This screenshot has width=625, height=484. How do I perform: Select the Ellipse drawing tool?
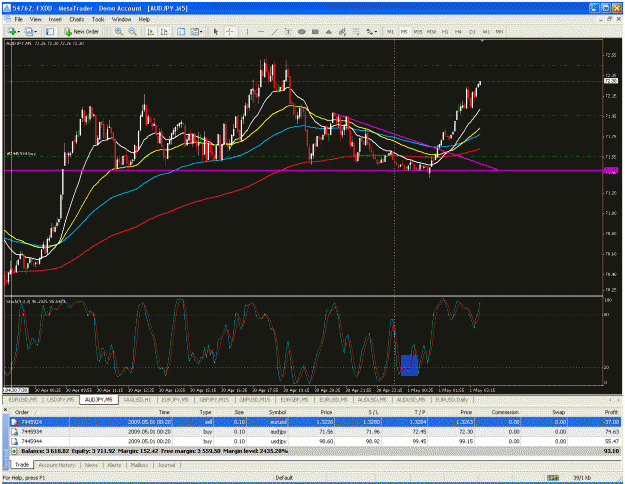pyautogui.click(x=302, y=31)
